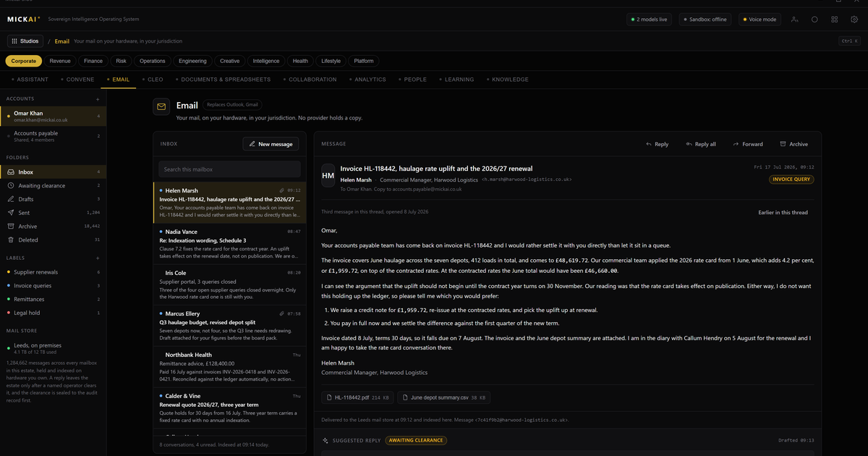This screenshot has width=868, height=456.
Task: Add account with Accounts plus icon
Action: [98, 98]
